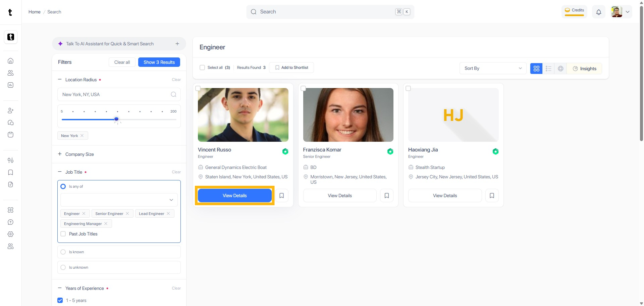
Task: View details for Franzisca Komar
Action: tap(340, 195)
